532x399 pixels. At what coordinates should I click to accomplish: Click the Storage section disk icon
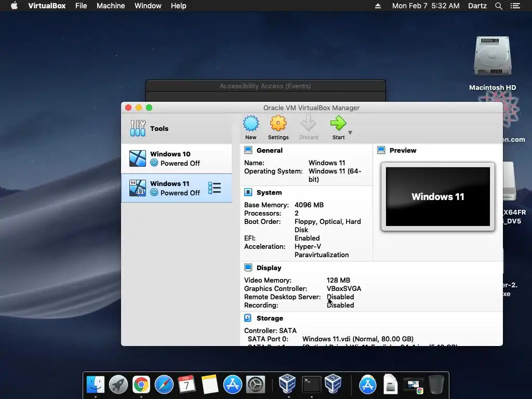248,318
